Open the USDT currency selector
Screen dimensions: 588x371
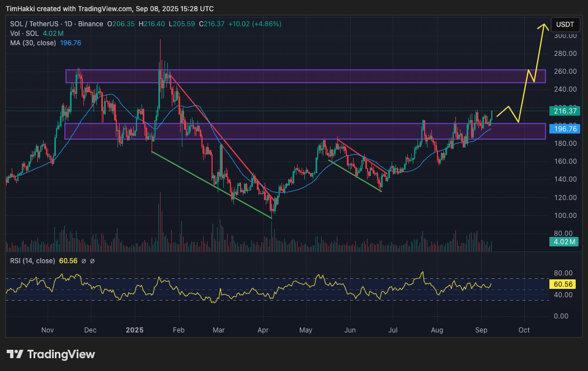[565, 25]
